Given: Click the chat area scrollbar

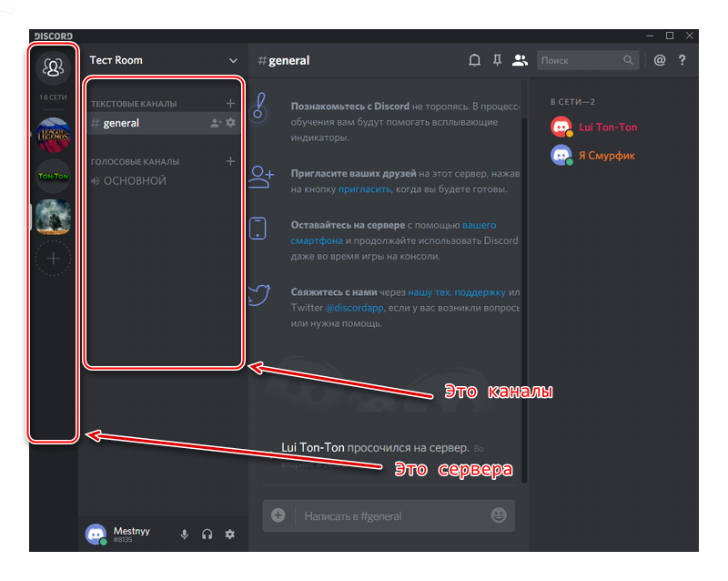Looking at the screenshot, I should 524,300.
